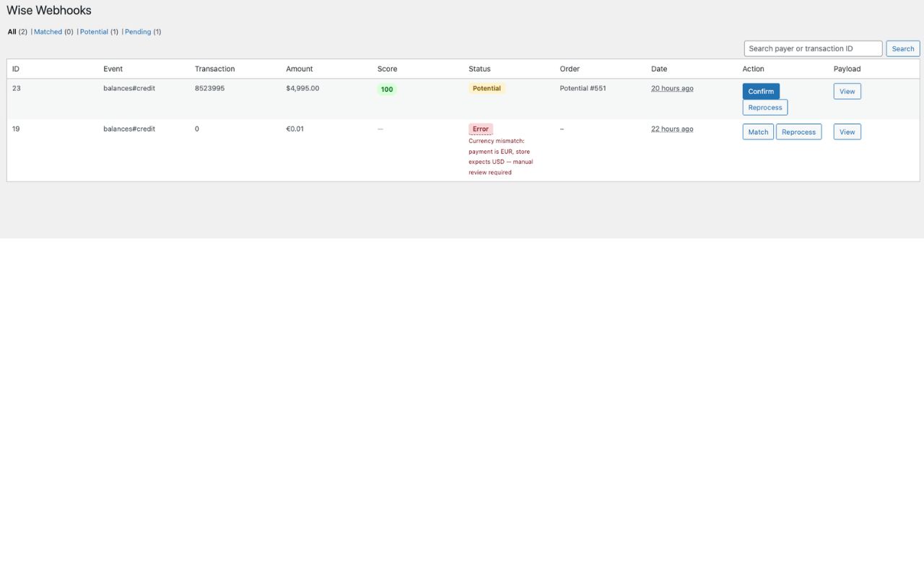This screenshot has height=578, width=924.
Task: Confirm the potential match for webhook 23
Action: pos(761,92)
